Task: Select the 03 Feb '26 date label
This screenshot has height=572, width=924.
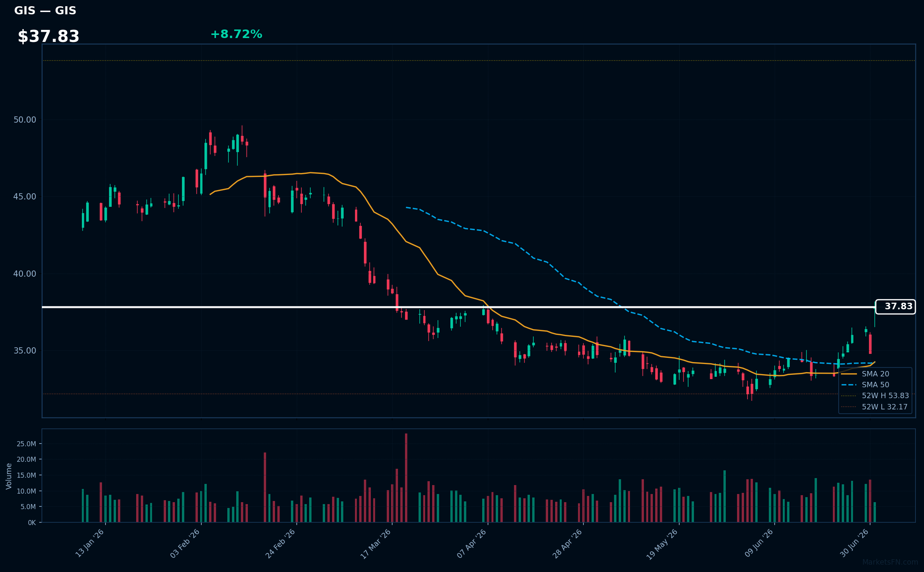Action: click(x=185, y=544)
